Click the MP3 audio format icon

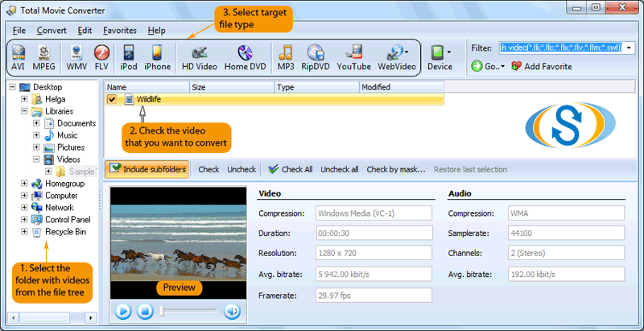pos(286,57)
